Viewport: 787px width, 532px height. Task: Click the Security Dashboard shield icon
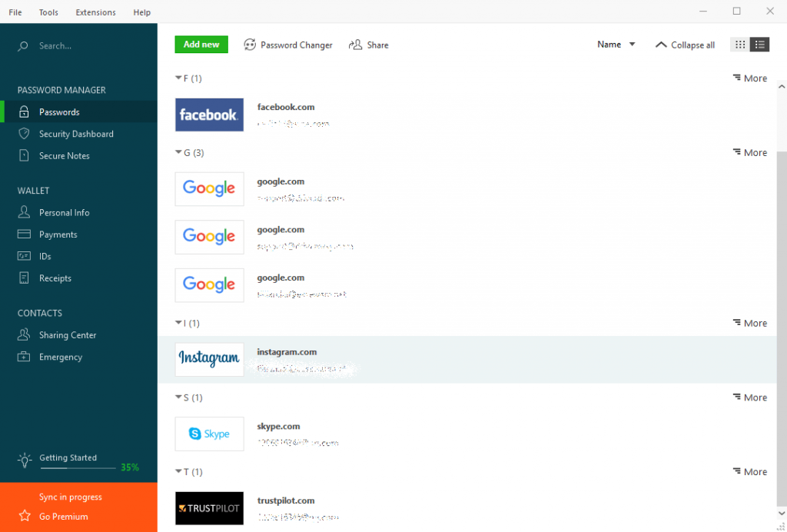(x=24, y=134)
